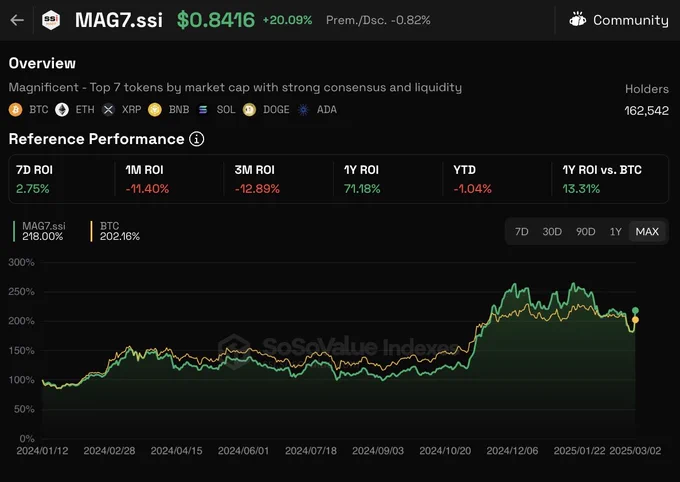Switch chart to 1Y range

(x=615, y=232)
